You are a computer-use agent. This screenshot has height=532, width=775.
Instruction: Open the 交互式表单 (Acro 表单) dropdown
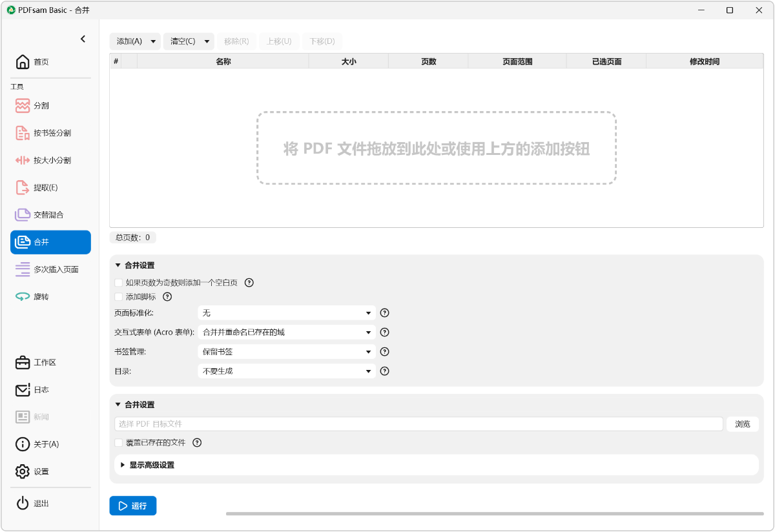click(x=286, y=332)
